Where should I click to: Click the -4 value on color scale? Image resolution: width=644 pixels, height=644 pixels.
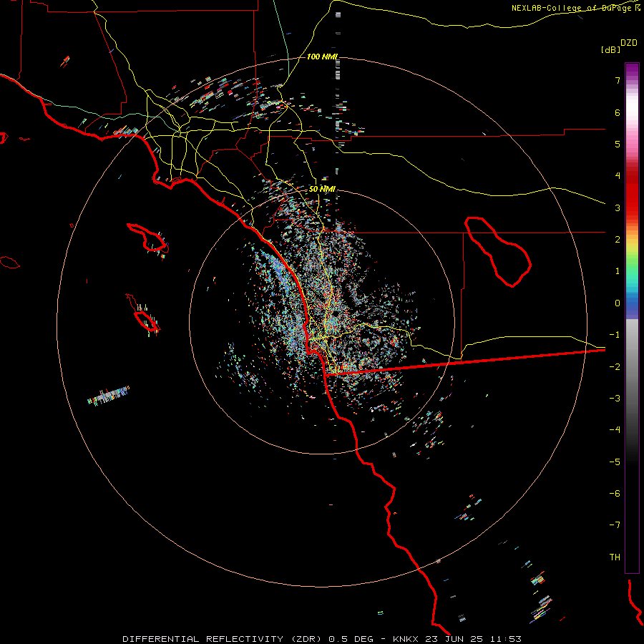coord(615,430)
